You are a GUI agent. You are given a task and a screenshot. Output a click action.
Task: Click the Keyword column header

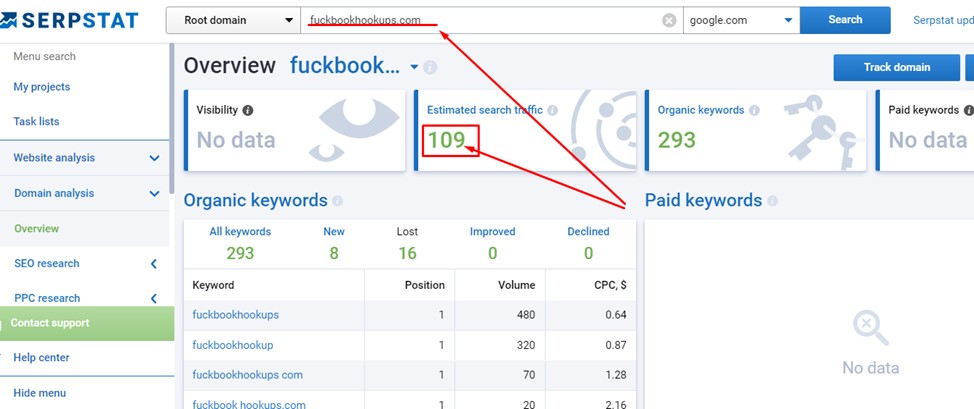[213, 285]
